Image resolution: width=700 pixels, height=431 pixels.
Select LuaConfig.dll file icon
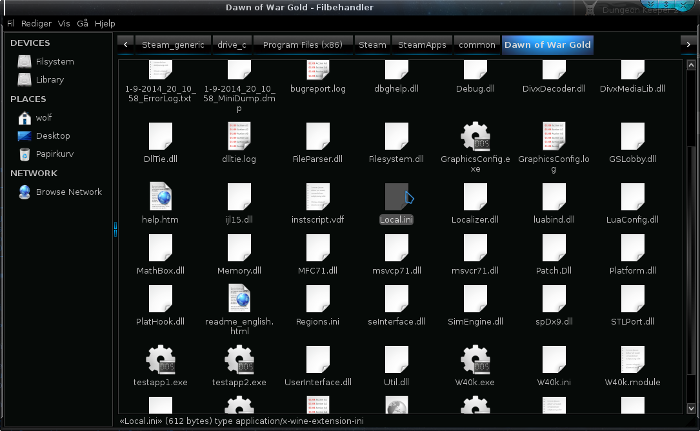coord(633,197)
